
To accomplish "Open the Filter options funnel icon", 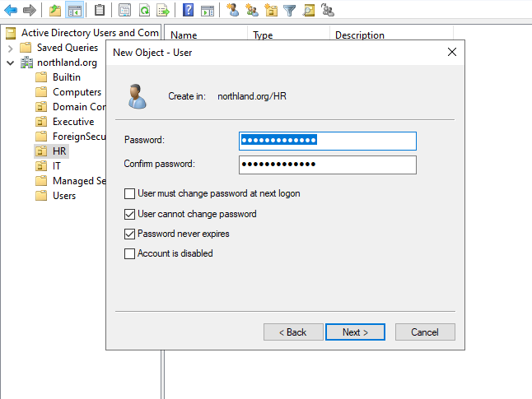I will (x=290, y=11).
